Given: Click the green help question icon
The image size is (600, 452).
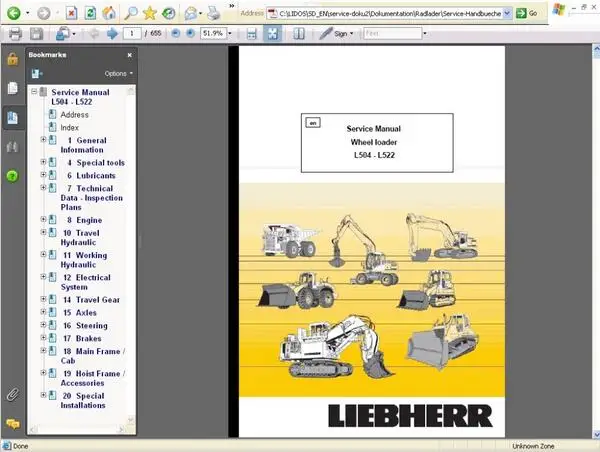Looking at the screenshot, I should point(13,176).
